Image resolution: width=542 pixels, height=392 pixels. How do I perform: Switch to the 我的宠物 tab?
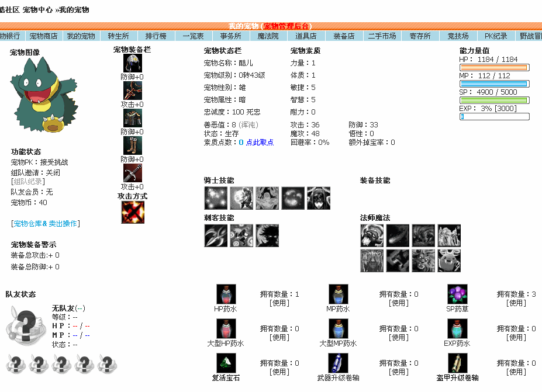pyautogui.click(x=81, y=36)
